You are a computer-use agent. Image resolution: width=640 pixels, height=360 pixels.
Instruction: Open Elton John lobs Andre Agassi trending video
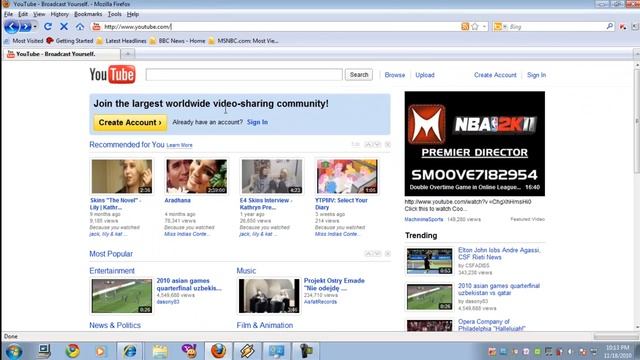499,253
